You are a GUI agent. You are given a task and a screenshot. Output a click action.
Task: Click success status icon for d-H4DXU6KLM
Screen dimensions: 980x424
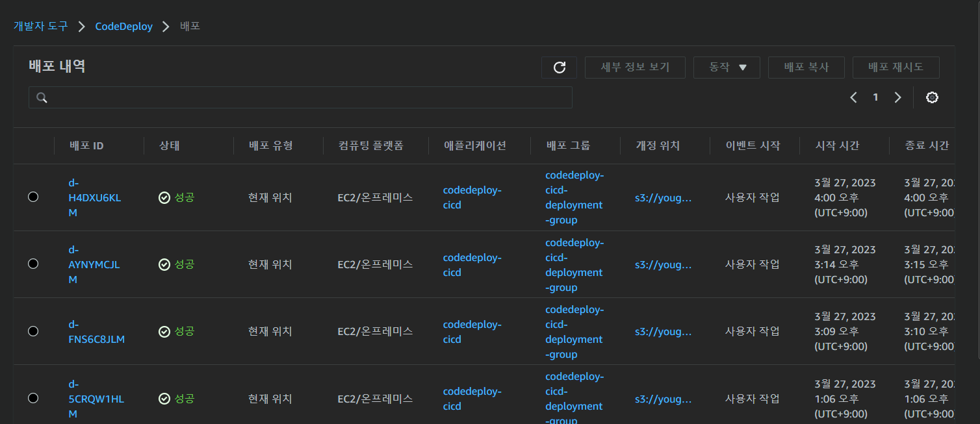coord(164,197)
